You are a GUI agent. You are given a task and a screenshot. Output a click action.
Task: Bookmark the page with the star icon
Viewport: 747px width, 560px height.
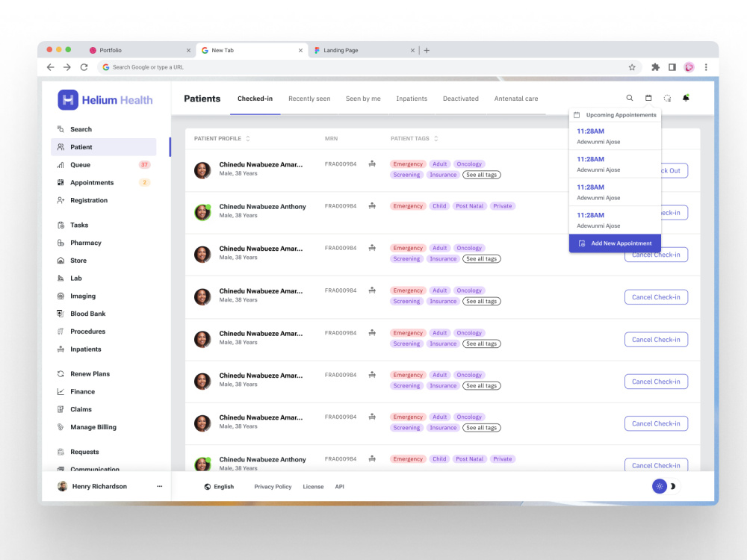[x=632, y=67]
